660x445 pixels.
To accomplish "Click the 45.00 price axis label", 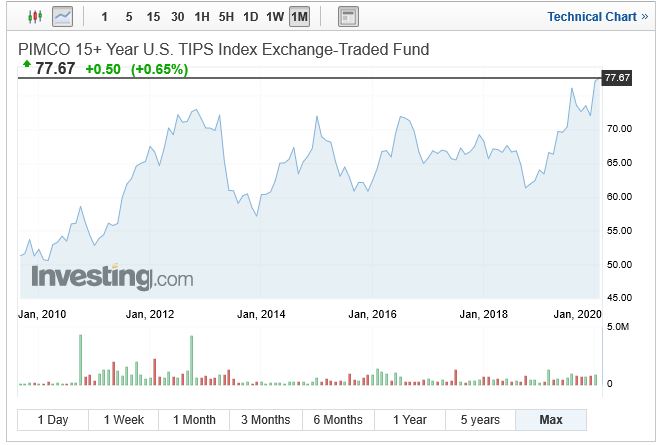I will (619, 298).
